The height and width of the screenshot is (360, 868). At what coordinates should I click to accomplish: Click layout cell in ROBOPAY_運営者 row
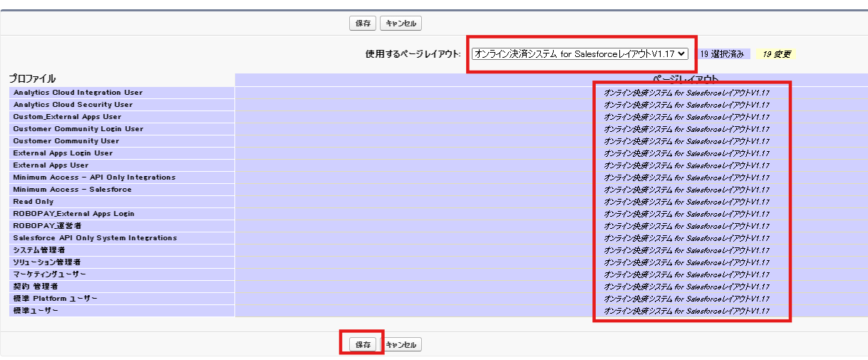[x=687, y=226]
